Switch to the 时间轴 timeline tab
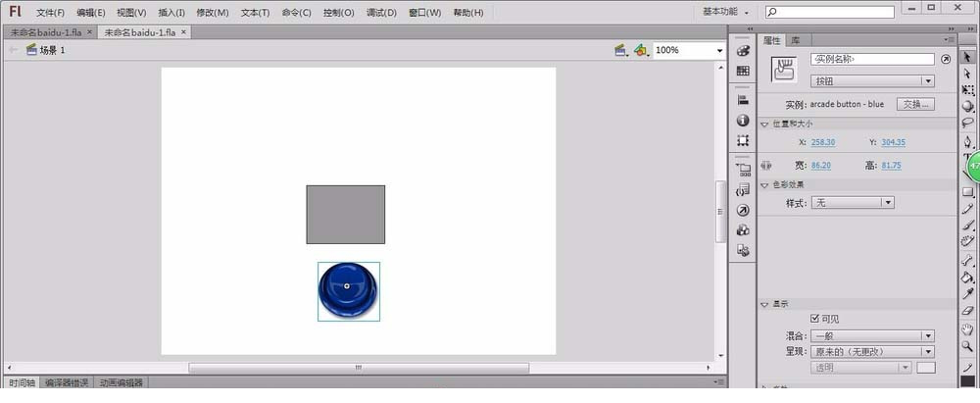This screenshot has width=980, height=403. pyautogui.click(x=22, y=383)
